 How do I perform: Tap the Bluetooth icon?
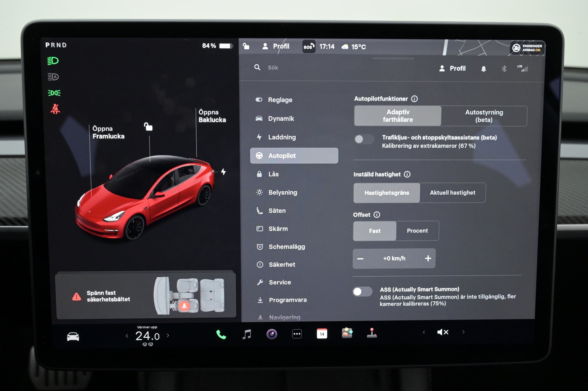tap(504, 69)
